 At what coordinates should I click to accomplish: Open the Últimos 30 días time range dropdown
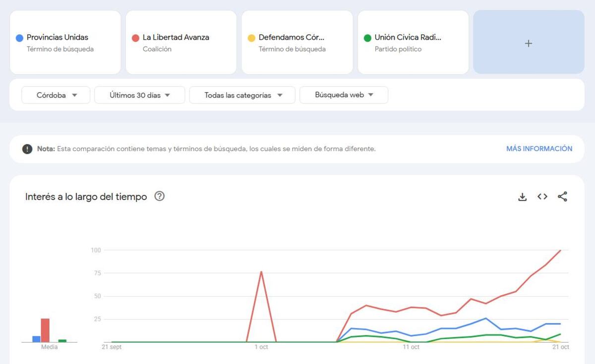point(140,95)
